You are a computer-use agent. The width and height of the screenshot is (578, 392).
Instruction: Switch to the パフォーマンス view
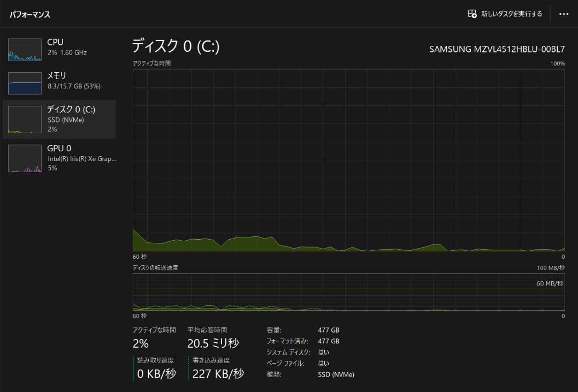30,14
